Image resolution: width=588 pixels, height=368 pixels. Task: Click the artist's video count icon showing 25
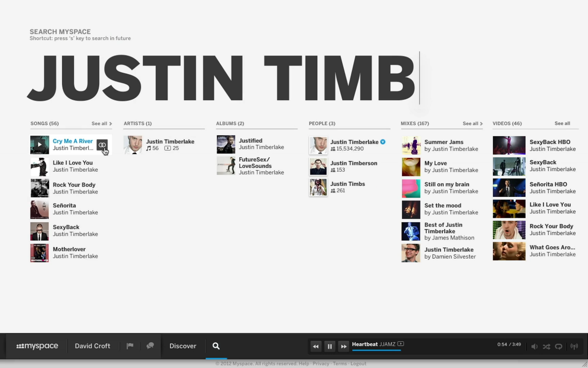point(168,148)
